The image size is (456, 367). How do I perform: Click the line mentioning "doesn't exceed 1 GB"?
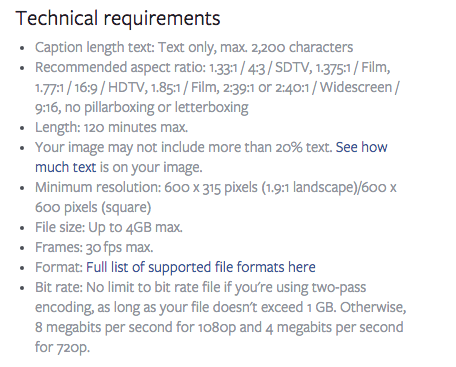221,307
